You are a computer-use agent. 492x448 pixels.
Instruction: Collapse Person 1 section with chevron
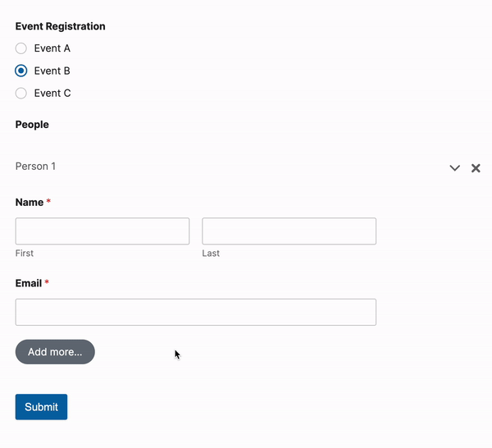[454, 168]
